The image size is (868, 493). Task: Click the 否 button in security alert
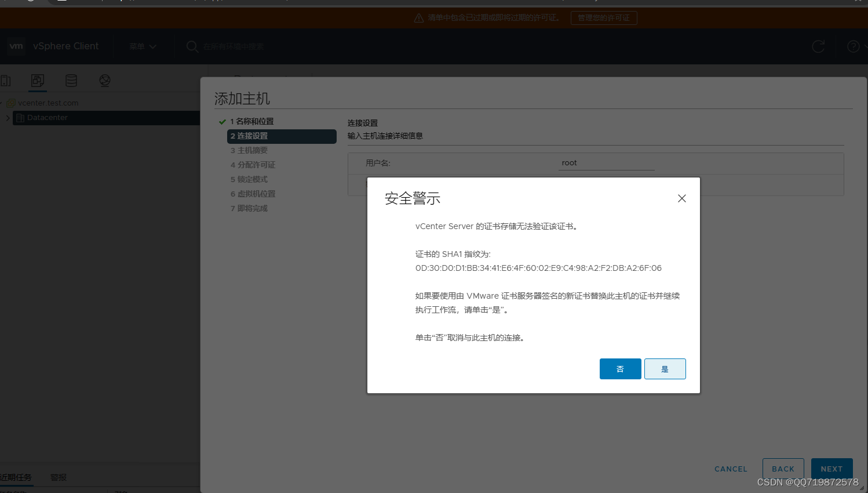point(620,369)
